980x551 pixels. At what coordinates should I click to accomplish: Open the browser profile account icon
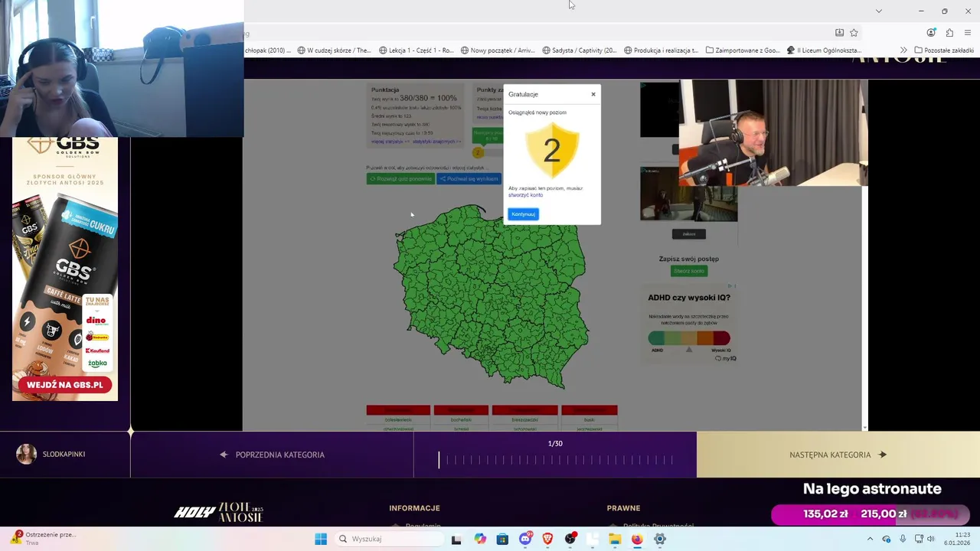pos(931,33)
